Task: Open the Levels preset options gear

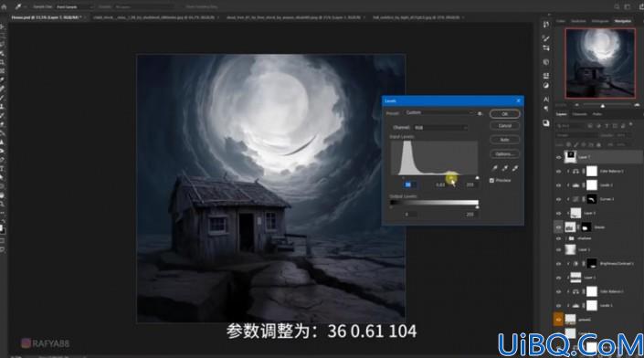Action: pos(480,113)
